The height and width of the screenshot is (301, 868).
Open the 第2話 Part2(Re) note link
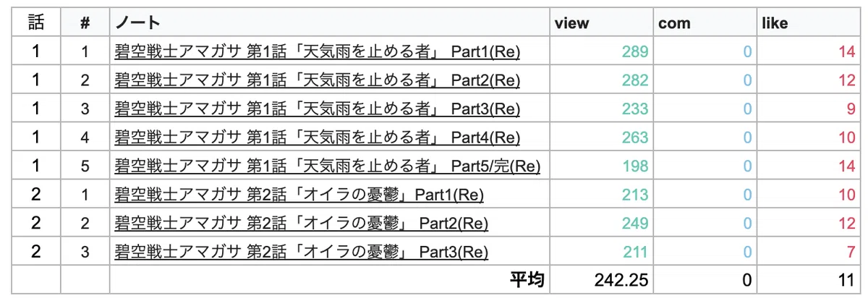[x=302, y=224]
